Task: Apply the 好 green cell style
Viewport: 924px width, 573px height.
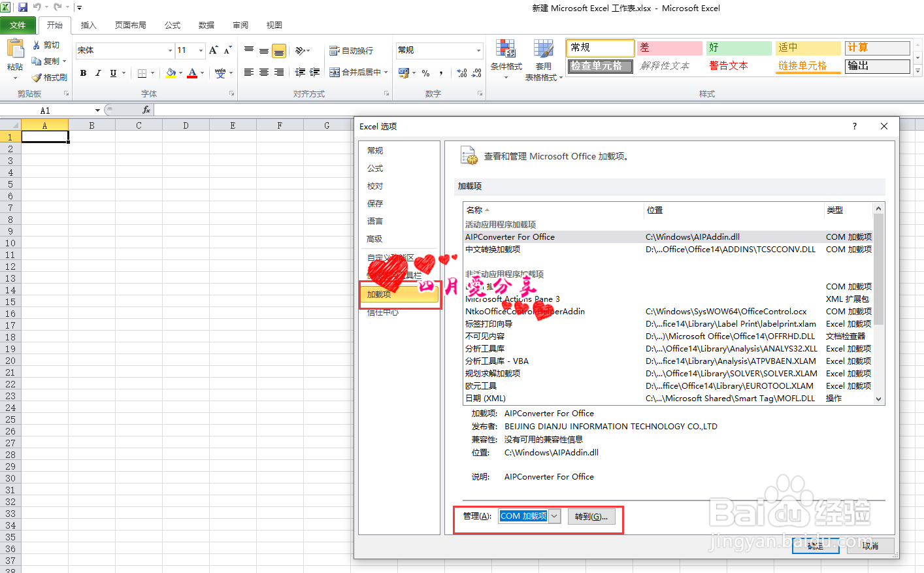Action: coord(738,48)
